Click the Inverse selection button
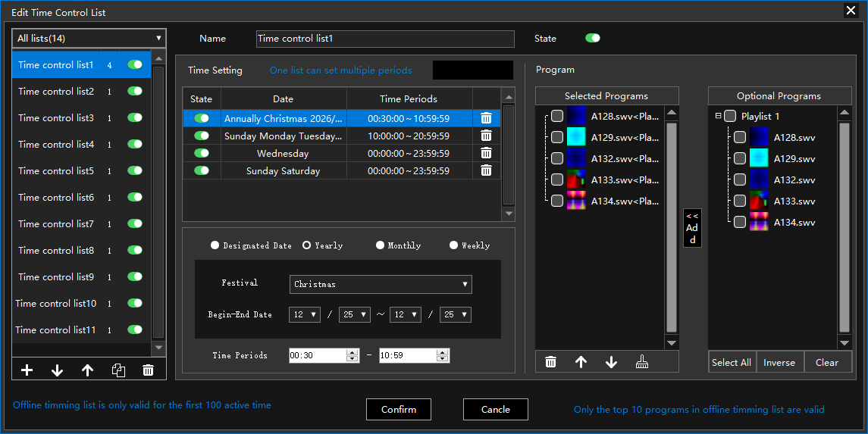The image size is (868, 434). tap(779, 362)
